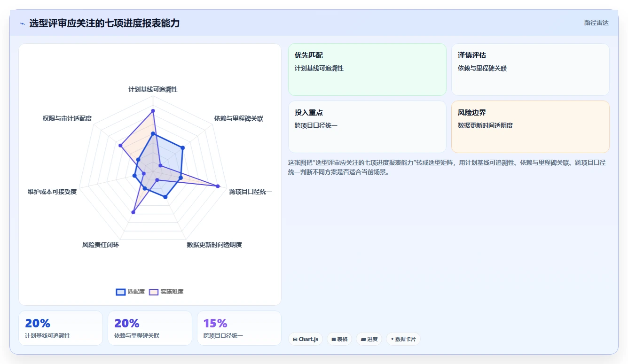This screenshot has width=628, height=364.
Task: Click the 20% 依赖与里程碑关联 stat card
Action: coord(150,328)
